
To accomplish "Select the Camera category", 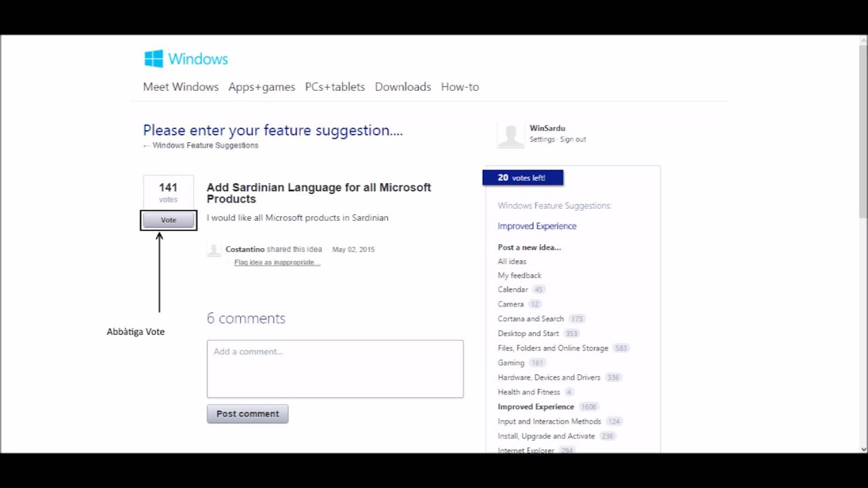I will point(511,304).
